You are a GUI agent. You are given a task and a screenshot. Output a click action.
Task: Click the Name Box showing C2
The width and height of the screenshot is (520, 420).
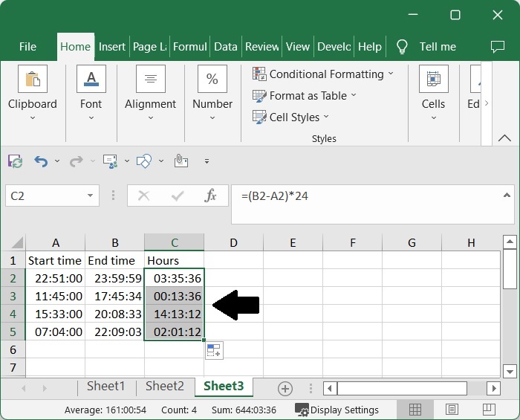pos(45,196)
